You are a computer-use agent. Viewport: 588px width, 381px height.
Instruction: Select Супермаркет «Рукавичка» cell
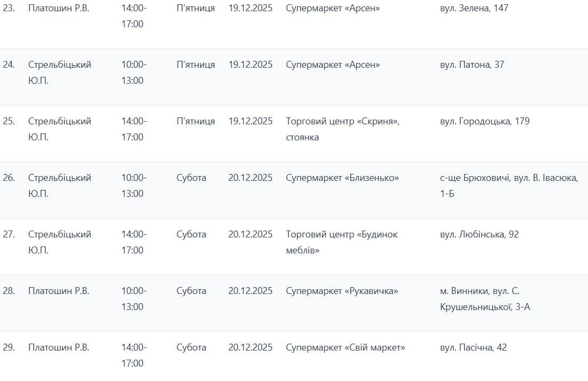coord(342,291)
